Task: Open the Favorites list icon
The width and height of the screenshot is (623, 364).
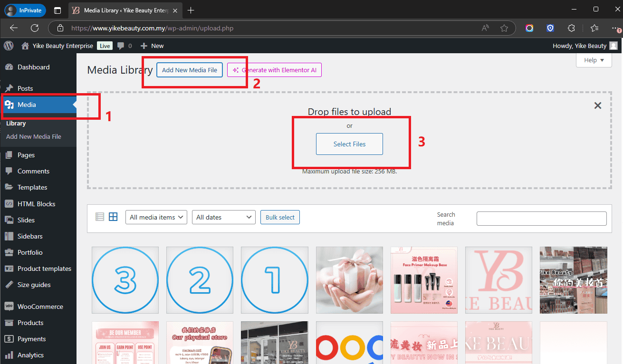Action: click(594, 28)
